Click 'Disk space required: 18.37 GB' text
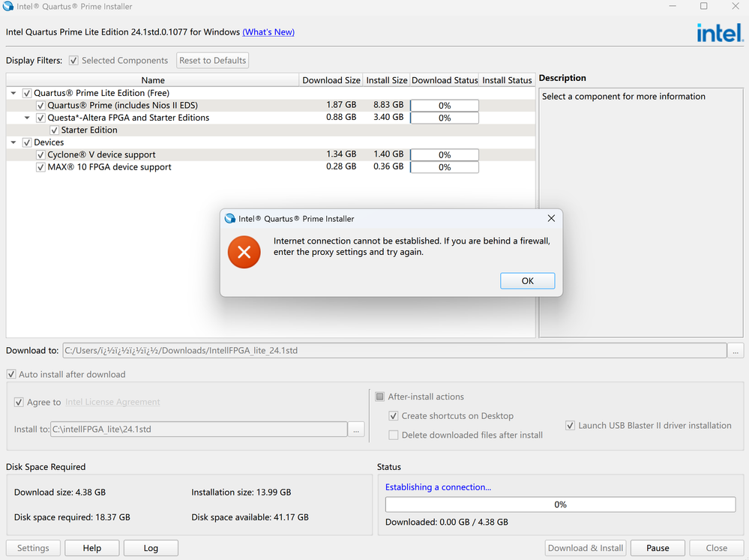Image resolution: width=749 pixels, height=560 pixels. coord(72,517)
